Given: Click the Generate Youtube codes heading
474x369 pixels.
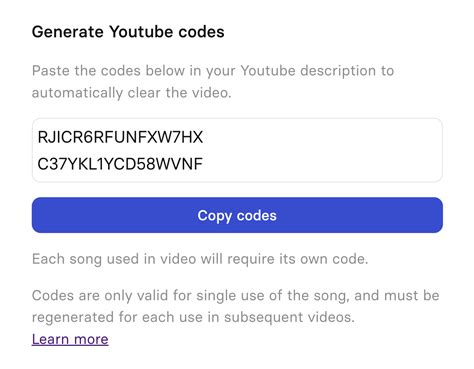Looking at the screenshot, I should pos(128,32).
